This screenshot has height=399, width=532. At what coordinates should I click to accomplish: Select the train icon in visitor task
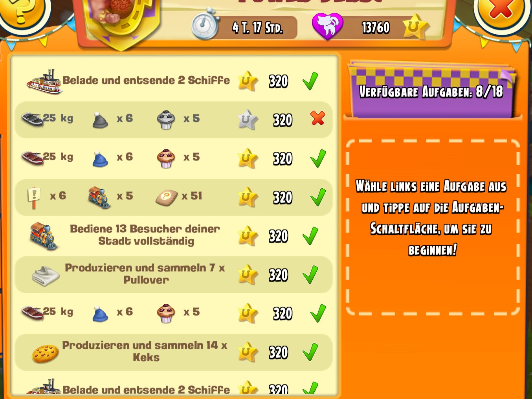coord(43,236)
